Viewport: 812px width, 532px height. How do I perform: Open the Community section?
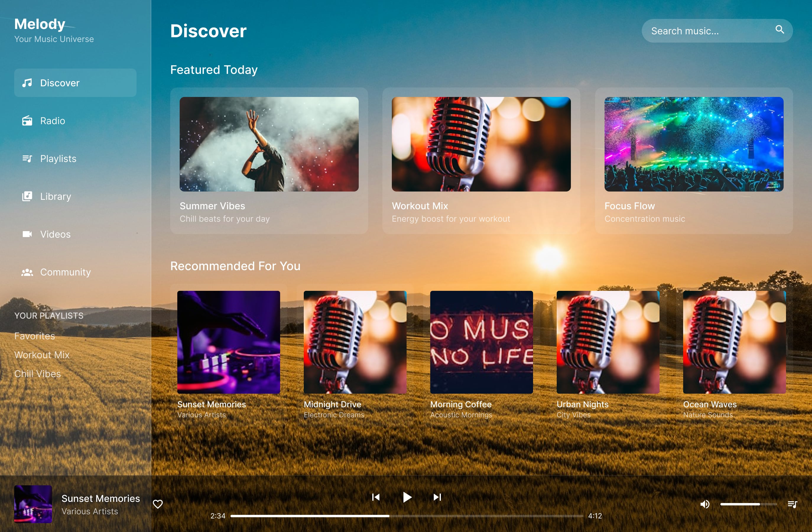tap(27, 272)
